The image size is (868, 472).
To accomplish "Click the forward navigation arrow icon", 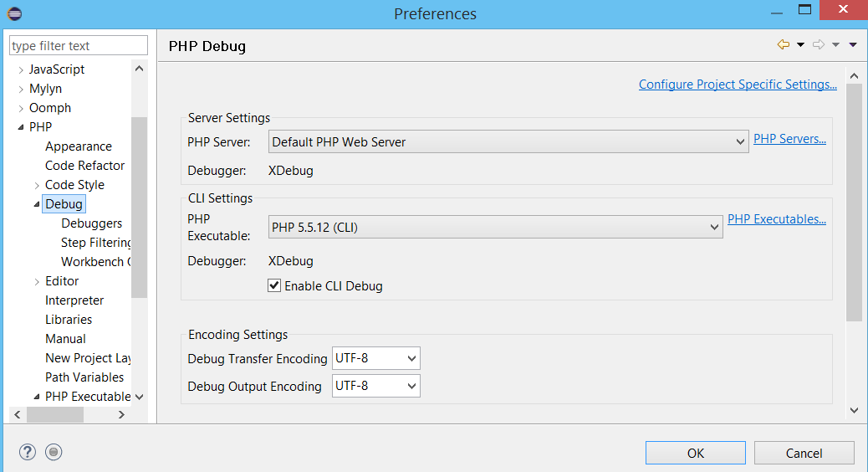I will tap(818, 44).
